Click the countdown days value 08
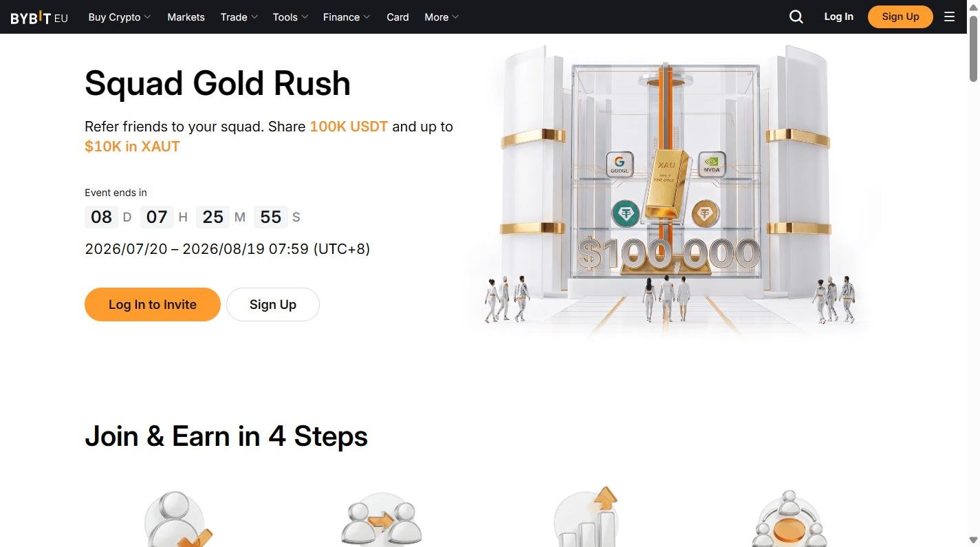This screenshot has width=980, height=547. 101,217
